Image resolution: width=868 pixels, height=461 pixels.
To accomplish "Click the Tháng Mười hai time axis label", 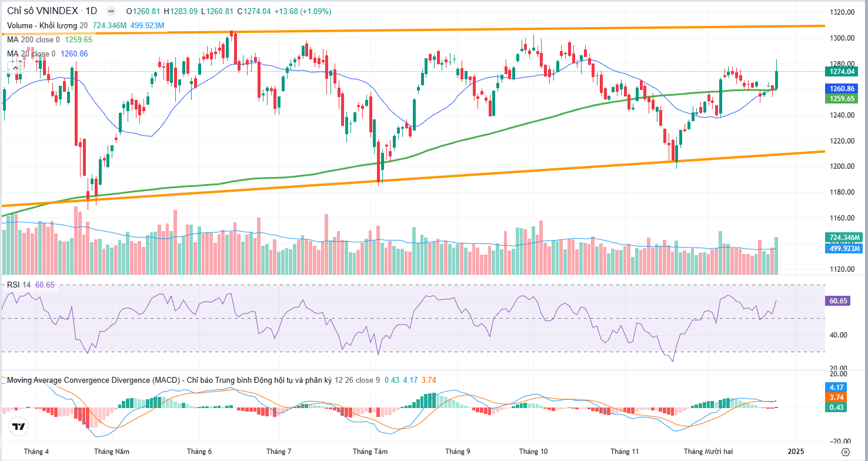I will pyautogui.click(x=708, y=452).
